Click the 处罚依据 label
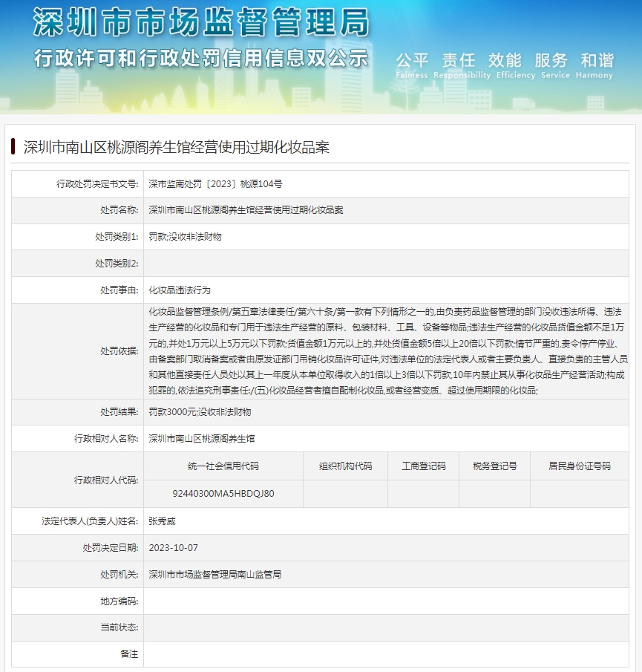Viewport: 642px width, 672px height. (119, 351)
